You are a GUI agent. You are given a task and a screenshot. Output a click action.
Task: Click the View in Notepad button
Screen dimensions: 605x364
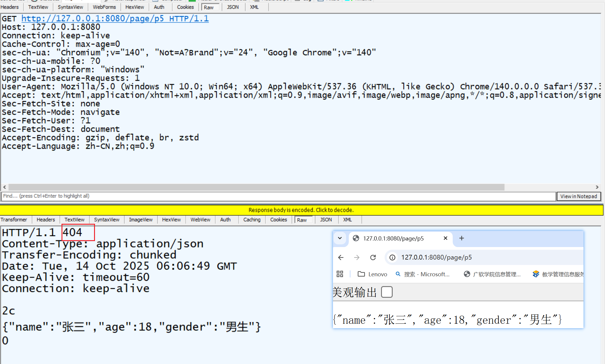coord(578,196)
